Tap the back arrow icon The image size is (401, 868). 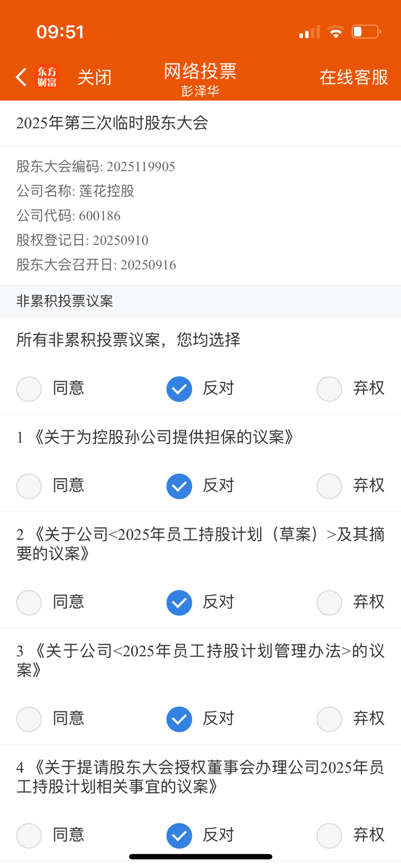[x=21, y=77]
